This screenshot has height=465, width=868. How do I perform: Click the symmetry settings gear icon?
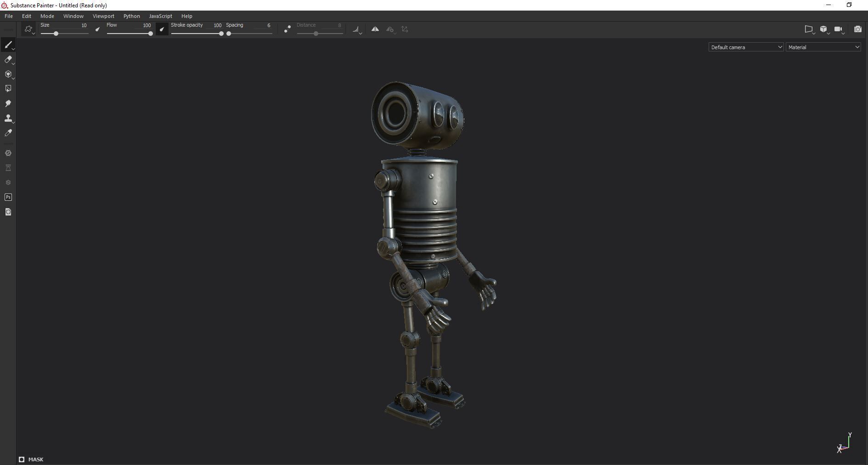click(x=390, y=29)
